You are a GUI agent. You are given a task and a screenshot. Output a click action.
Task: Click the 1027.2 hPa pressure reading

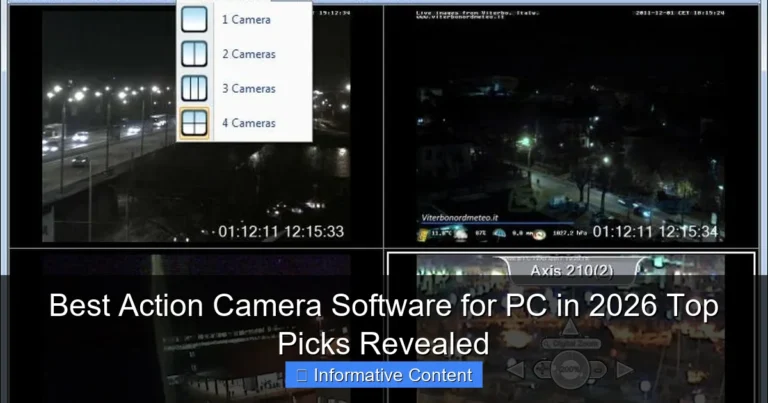coord(570,234)
